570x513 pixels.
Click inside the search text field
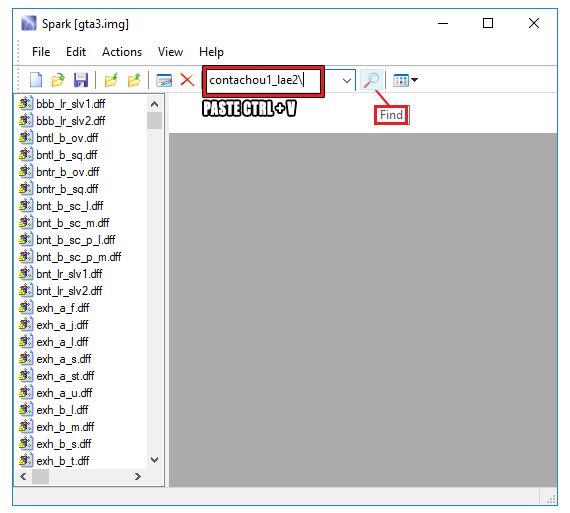[263, 80]
